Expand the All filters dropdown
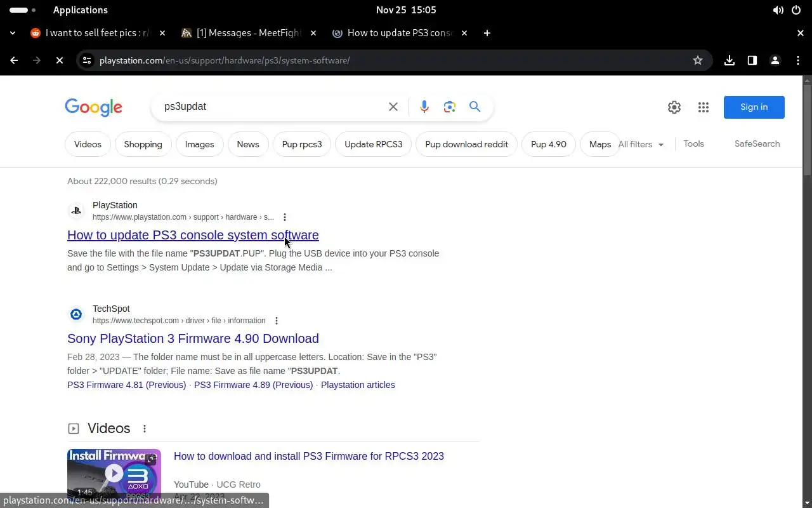 (641, 144)
